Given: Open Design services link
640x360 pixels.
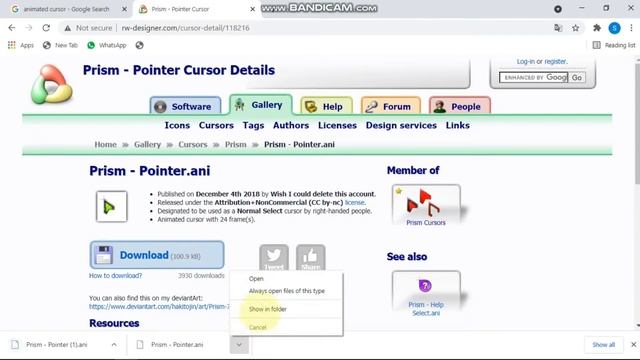Looking at the screenshot, I should coord(401,125).
